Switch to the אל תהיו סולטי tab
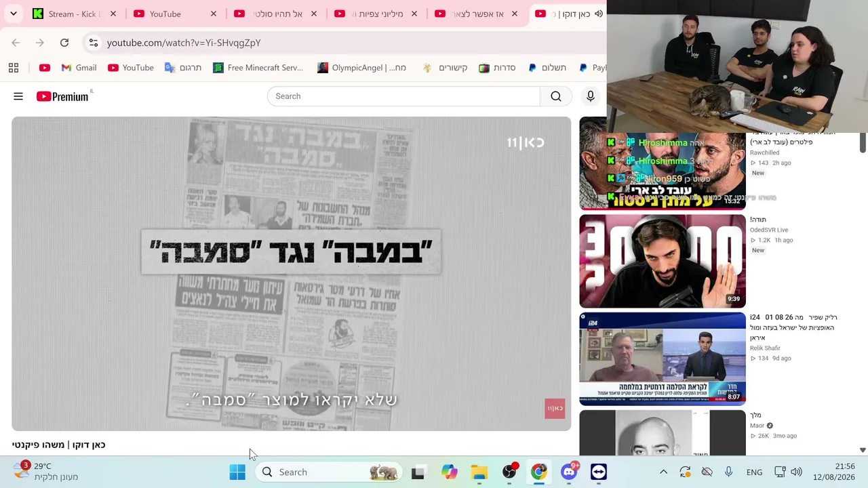Screen dimensions: 868x488 pos(276,14)
